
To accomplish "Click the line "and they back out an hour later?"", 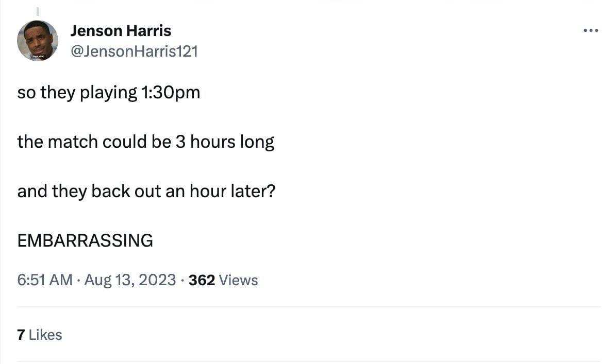I will pyautogui.click(x=146, y=191).
